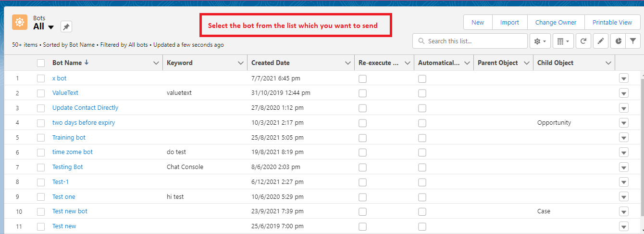Toggle Re-execute checkbox for Test one

362,197
